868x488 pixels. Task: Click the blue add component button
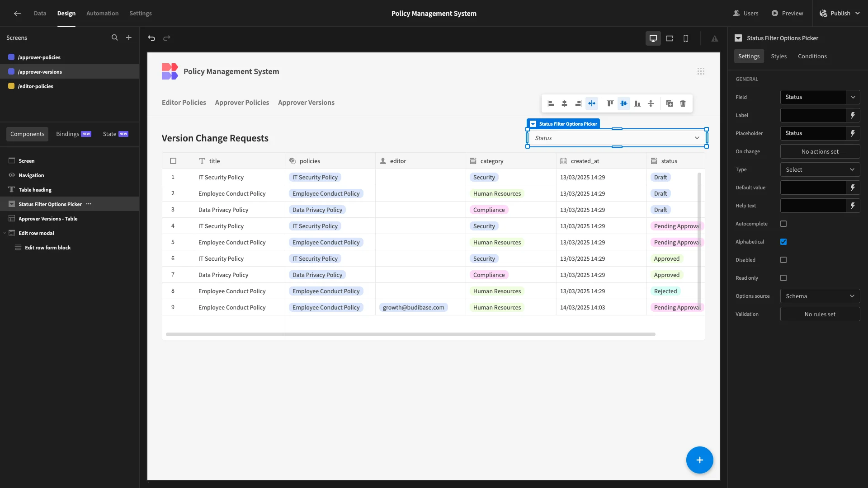point(699,460)
